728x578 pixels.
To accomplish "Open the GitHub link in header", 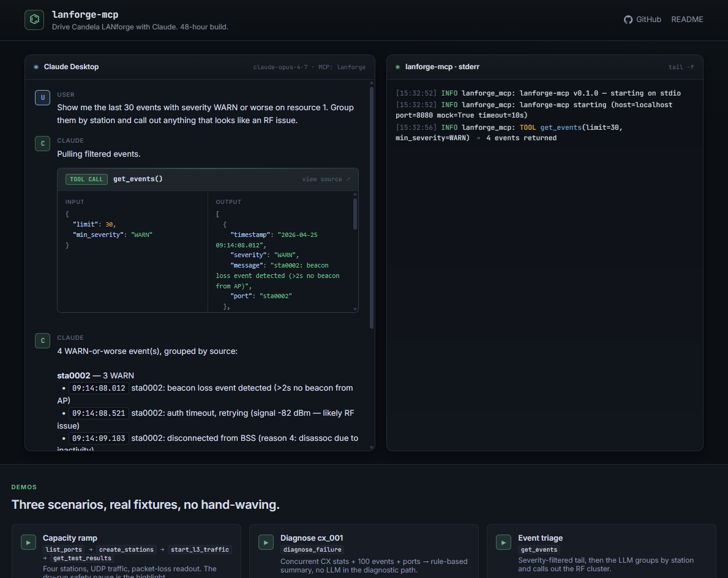I will [x=642, y=20].
